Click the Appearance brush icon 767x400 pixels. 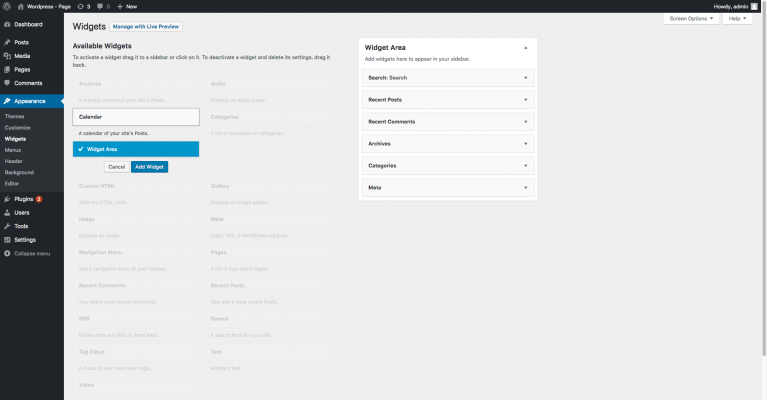[x=7, y=101]
